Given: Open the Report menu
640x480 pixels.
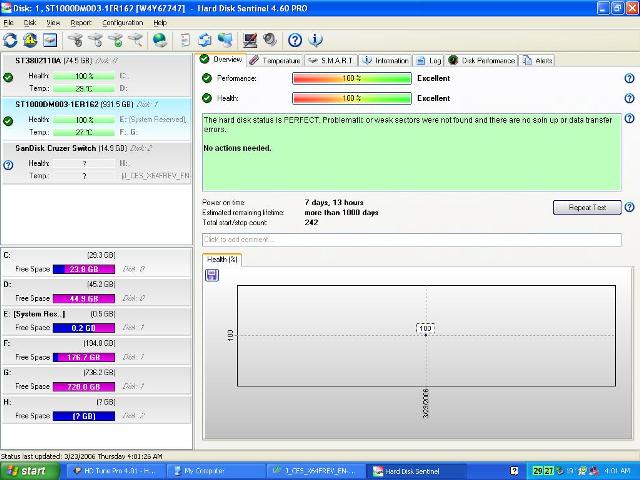Looking at the screenshot, I should click(81, 23).
